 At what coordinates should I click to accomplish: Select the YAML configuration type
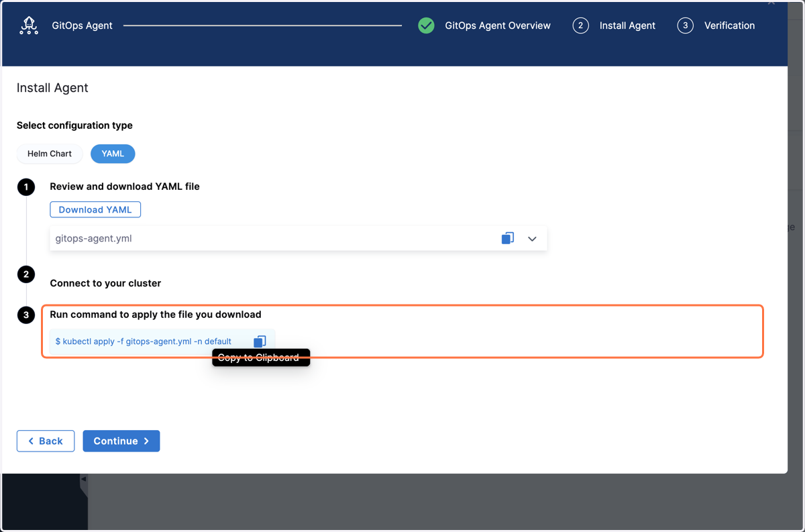[113, 154]
